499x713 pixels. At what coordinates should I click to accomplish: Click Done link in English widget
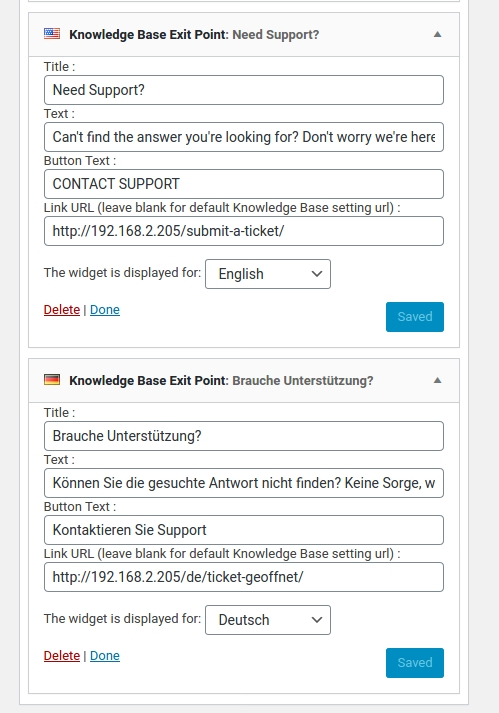[105, 310]
